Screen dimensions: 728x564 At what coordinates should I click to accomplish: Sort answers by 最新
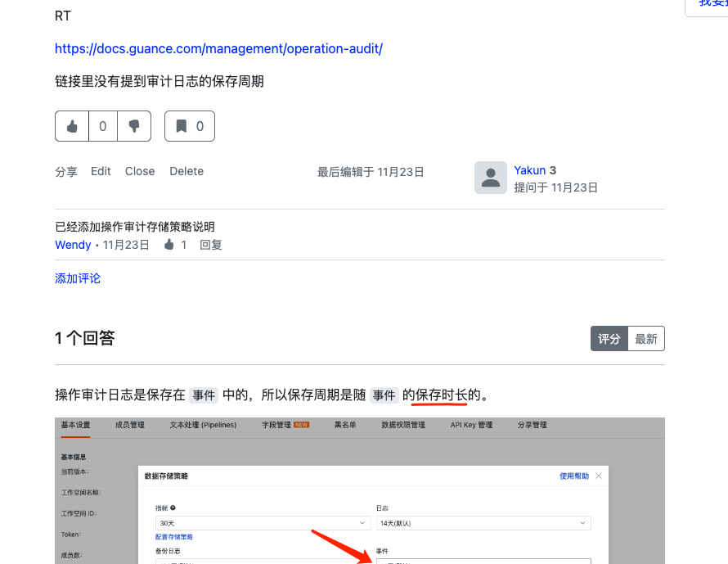646,339
